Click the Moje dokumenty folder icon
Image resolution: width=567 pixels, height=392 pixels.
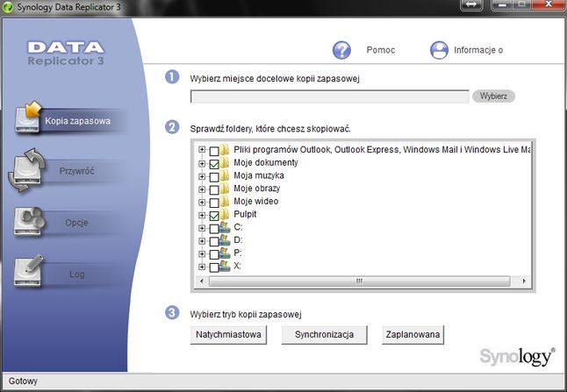[225, 163]
